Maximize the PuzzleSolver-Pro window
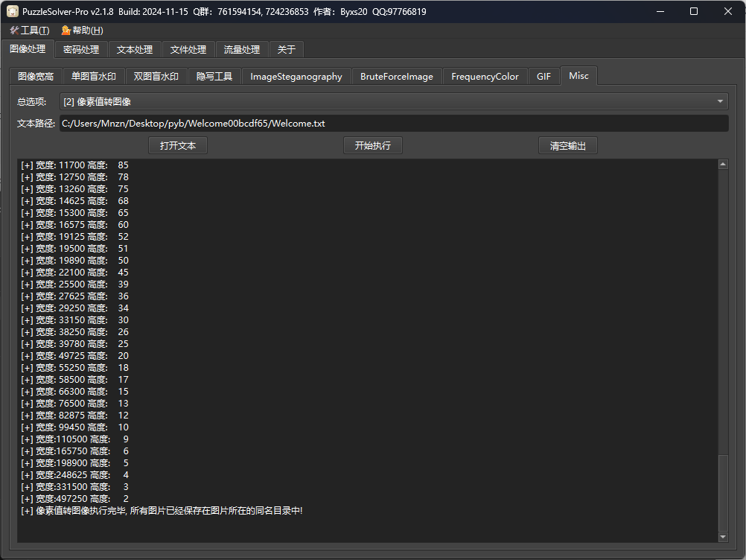Viewport: 746px width, 560px height. pyautogui.click(x=694, y=12)
